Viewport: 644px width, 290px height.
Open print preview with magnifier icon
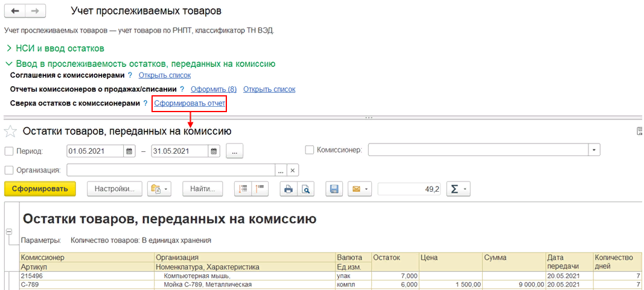[x=306, y=189]
